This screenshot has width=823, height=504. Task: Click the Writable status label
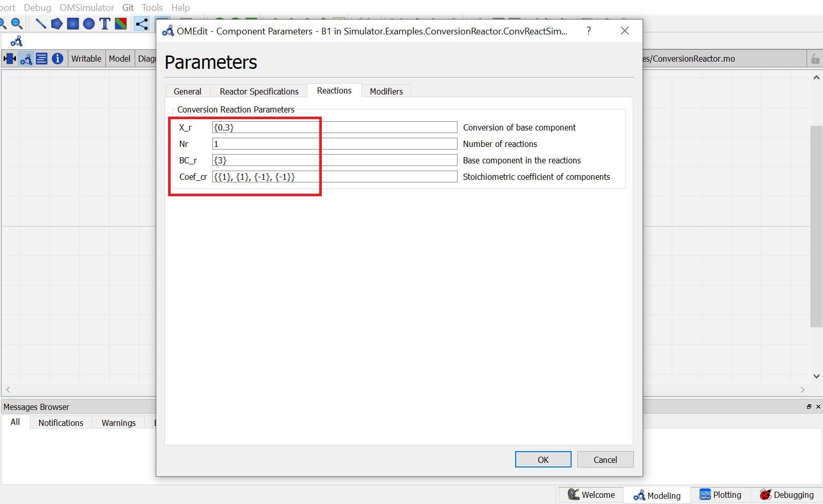coord(86,59)
